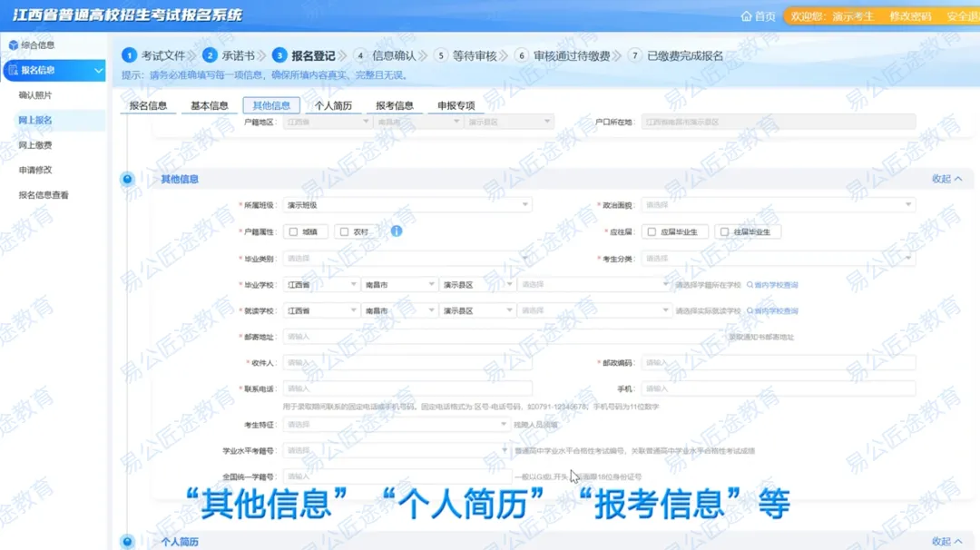The width and height of the screenshot is (980, 550).
Task: Click step 6 审核通过待缴费 circle
Action: [521, 55]
